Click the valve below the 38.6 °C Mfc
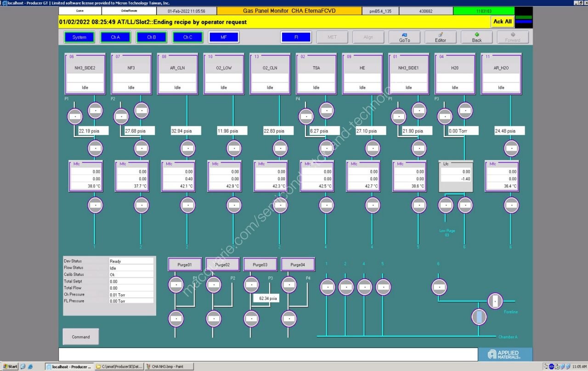The width and height of the screenshot is (588, 371). pyautogui.click(x=419, y=205)
